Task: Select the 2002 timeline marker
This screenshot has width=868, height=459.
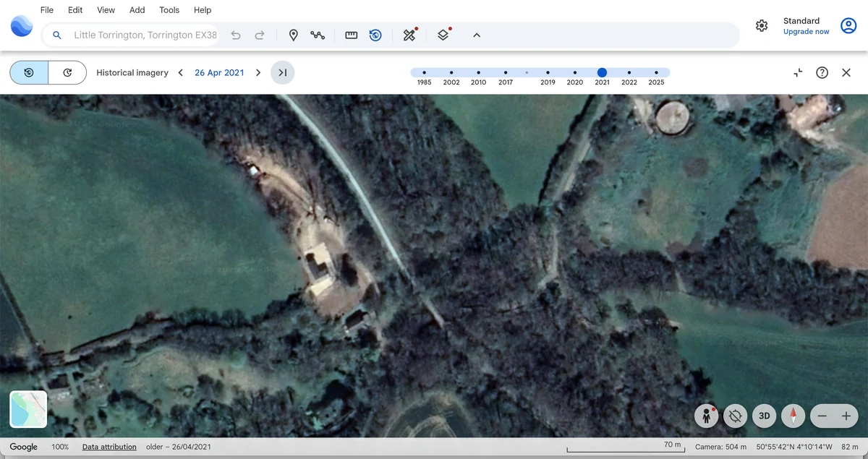Action: (x=451, y=72)
